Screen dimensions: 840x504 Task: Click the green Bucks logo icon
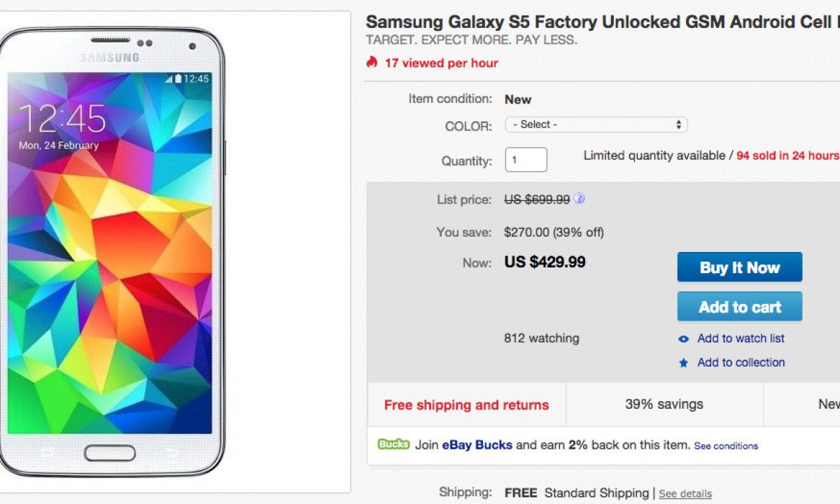tap(393, 444)
